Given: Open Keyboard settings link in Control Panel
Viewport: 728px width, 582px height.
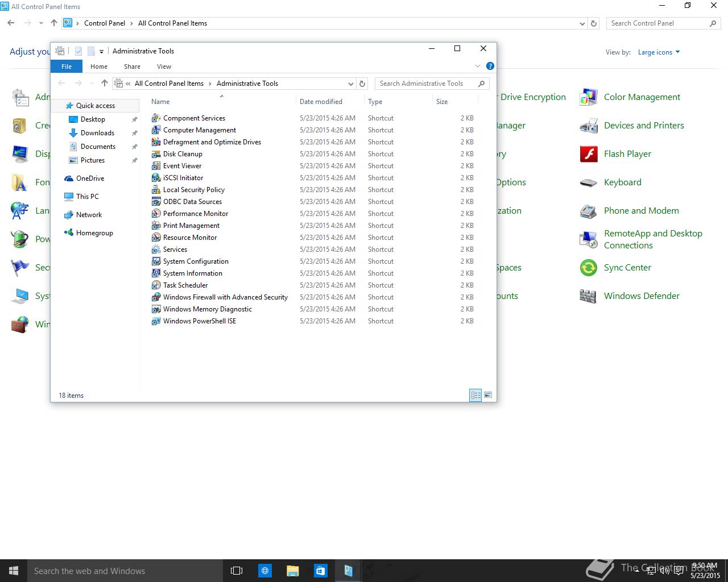Looking at the screenshot, I should (x=622, y=182).
